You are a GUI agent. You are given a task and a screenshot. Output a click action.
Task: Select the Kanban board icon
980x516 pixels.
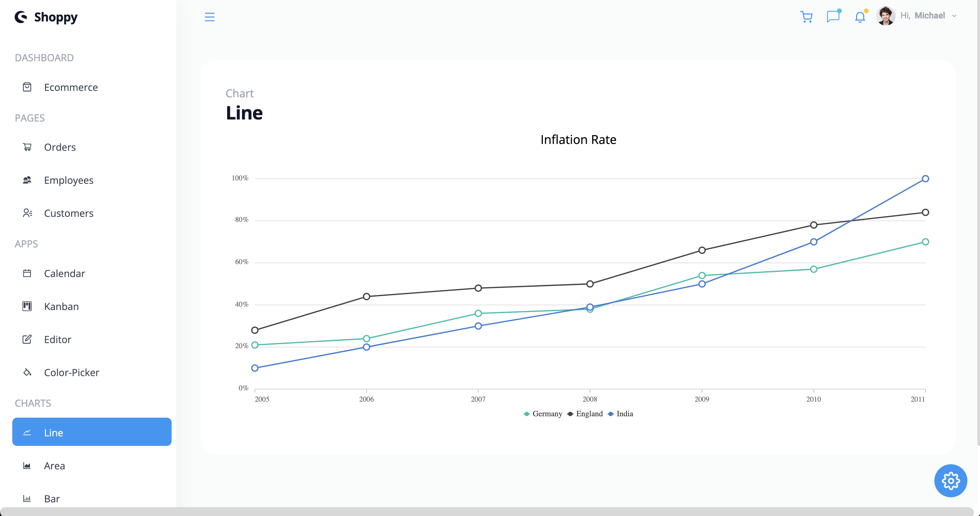point(27,306)
